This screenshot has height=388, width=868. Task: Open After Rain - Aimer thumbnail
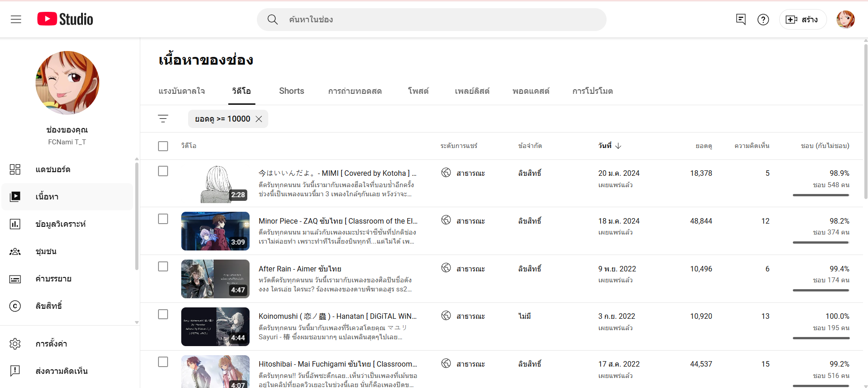point(215,279)
